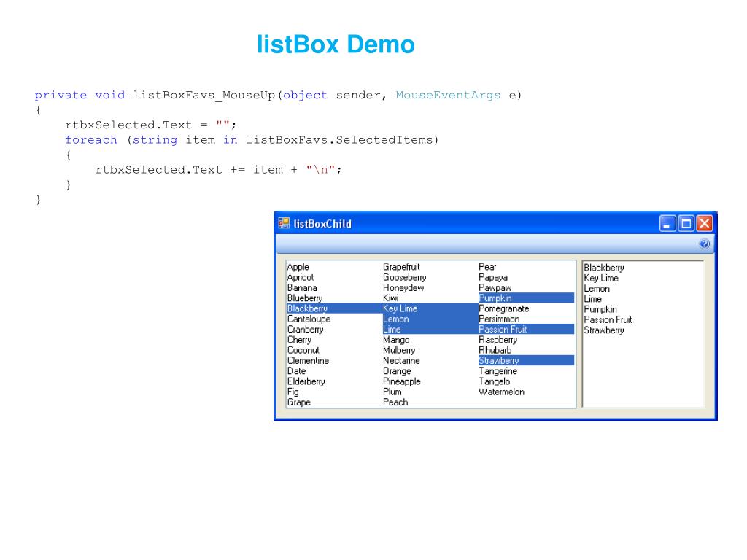Image resolution: width=747 pixels, height=560 pixels.
Task: Click the listBoxChild window title icon
Action: click(284, 223)
